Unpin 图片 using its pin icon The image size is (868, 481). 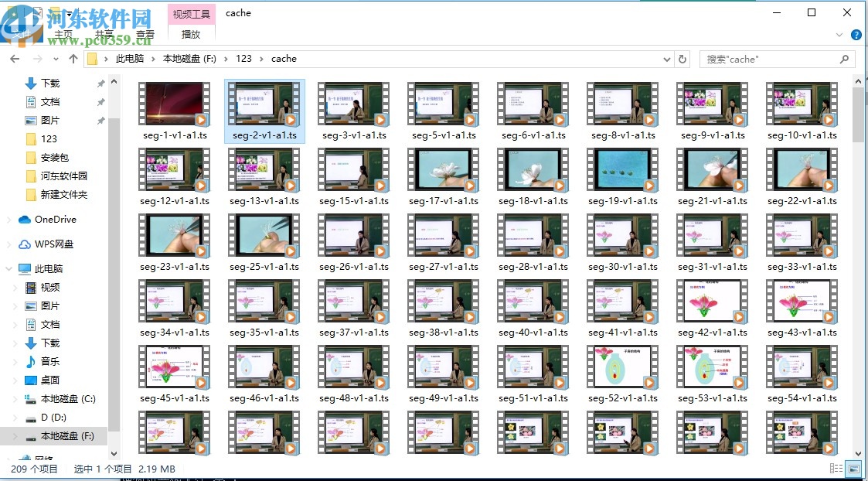point(100,121)
